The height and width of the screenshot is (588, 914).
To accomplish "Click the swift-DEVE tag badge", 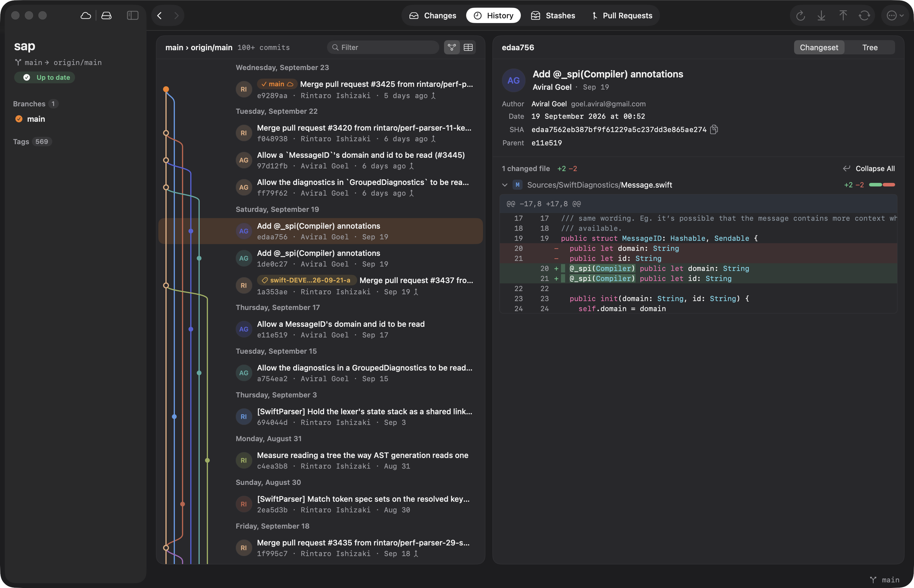I will coord(307,280).
